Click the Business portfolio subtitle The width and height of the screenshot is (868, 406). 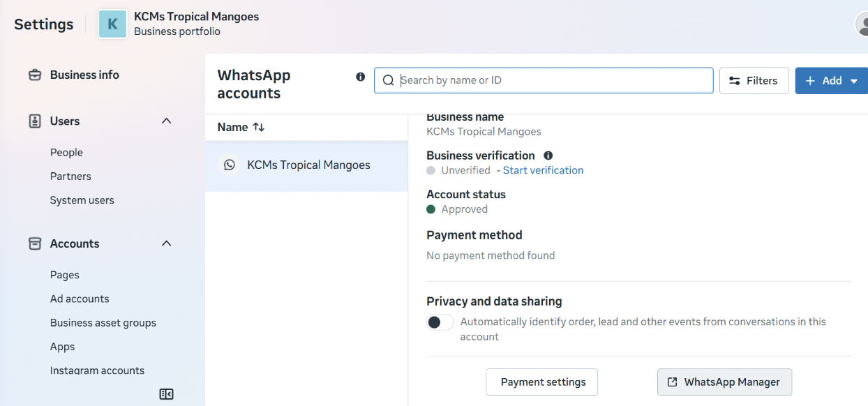[x=177, y=31]
